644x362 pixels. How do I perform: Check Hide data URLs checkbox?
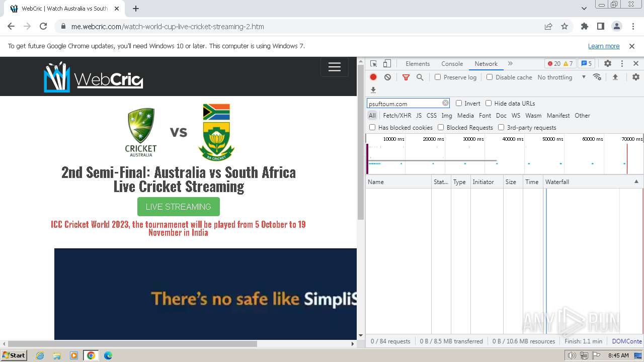[489, 103]
